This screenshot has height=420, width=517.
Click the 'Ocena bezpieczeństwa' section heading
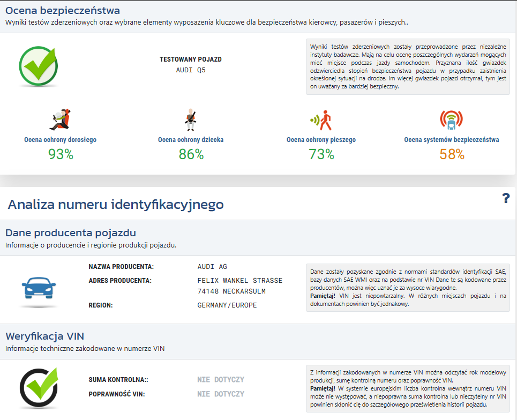pos(63,10)
